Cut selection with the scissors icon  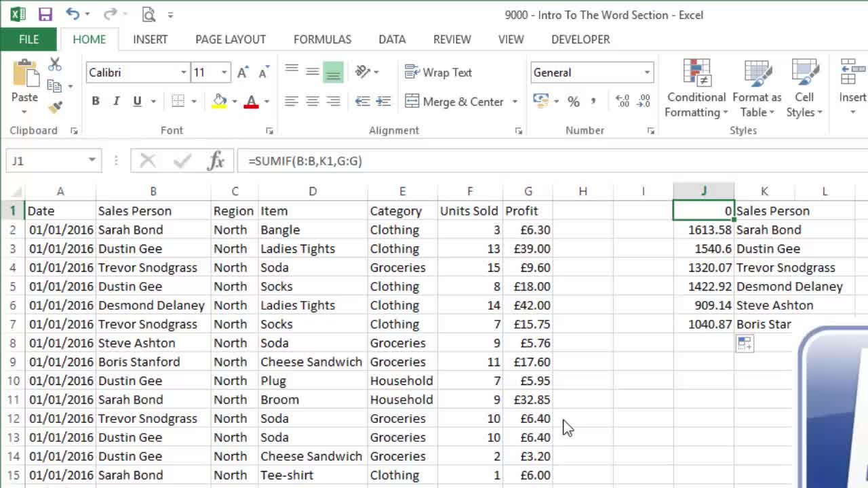click(x=55, y=64)
